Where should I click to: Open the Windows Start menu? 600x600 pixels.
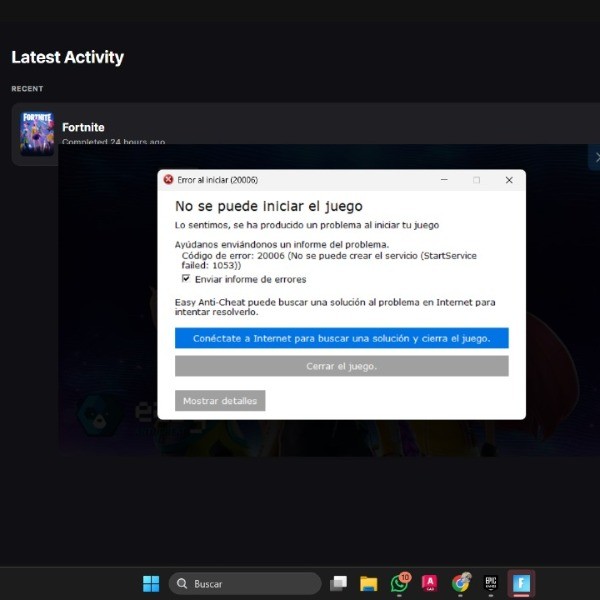(151, 583)
